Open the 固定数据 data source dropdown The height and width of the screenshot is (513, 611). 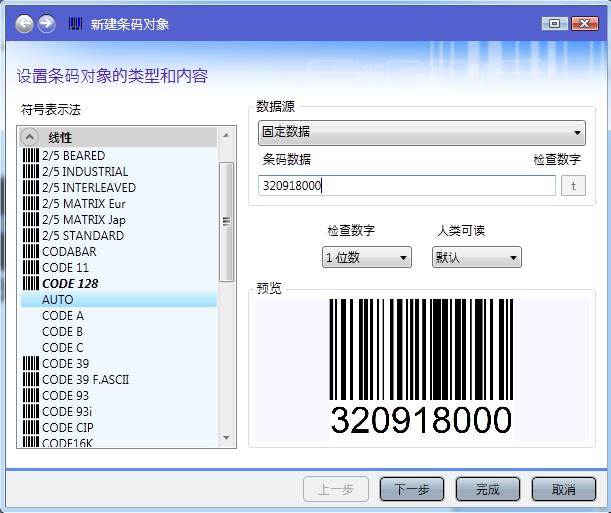point(422,132)
